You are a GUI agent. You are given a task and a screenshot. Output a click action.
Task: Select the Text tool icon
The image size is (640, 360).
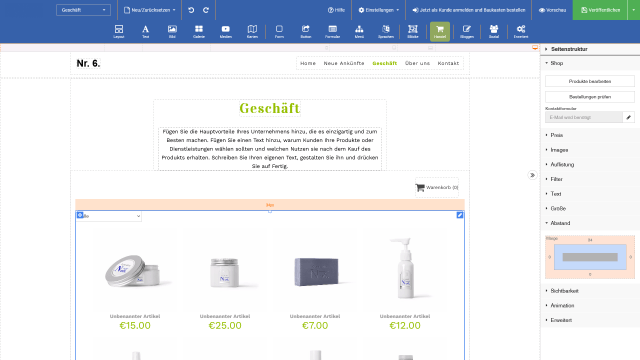tap(145, 31)
